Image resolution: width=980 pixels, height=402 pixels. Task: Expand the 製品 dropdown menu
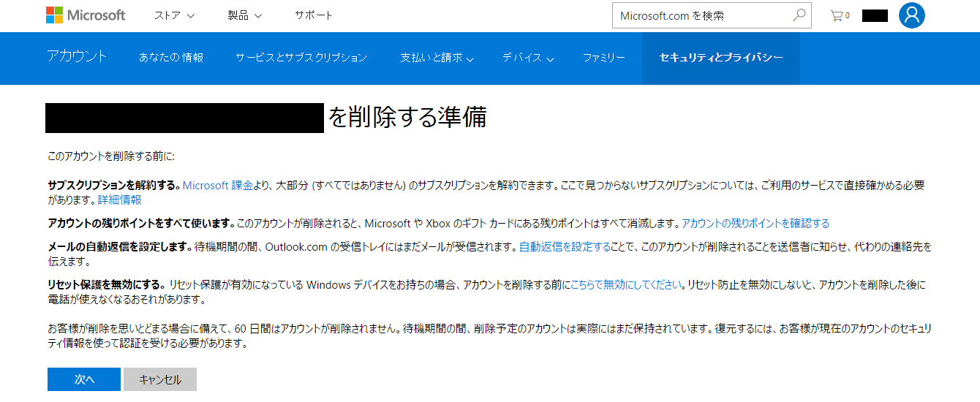coord(244,15)
